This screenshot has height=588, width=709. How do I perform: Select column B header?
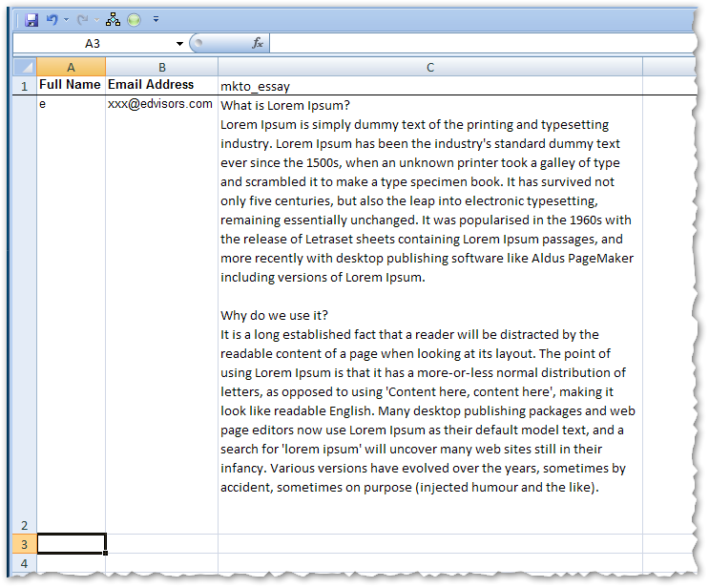pyautogui.click(x=162, y=67)
